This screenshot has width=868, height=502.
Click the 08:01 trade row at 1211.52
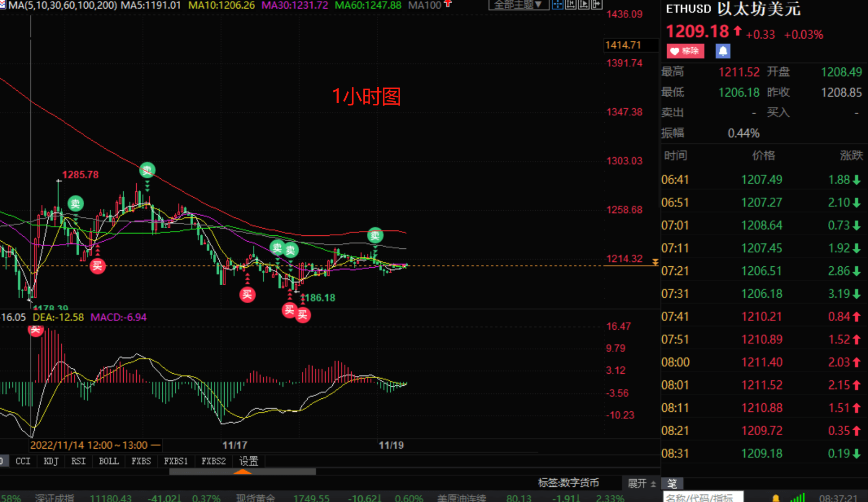click(x=761, y=385)
